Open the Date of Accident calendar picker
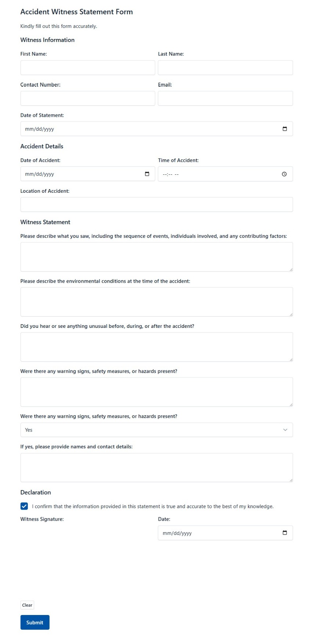The width and height of the screenshot is (317, 644). click(147, 174)
